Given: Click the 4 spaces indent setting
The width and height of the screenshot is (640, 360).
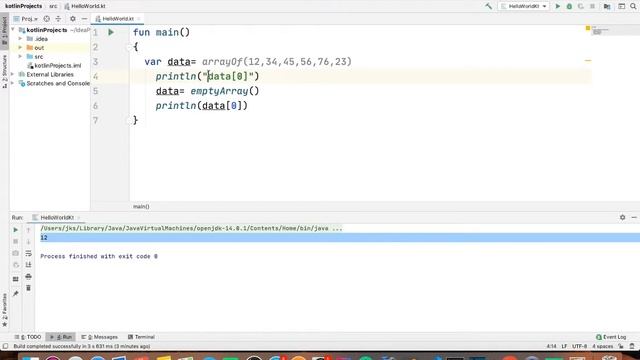Looking at the screenshot, I should [603, 346].
